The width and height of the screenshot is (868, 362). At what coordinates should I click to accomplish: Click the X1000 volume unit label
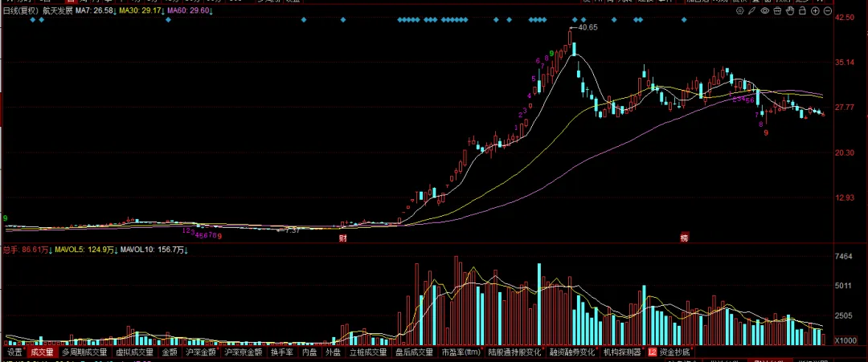click(844, 340)
